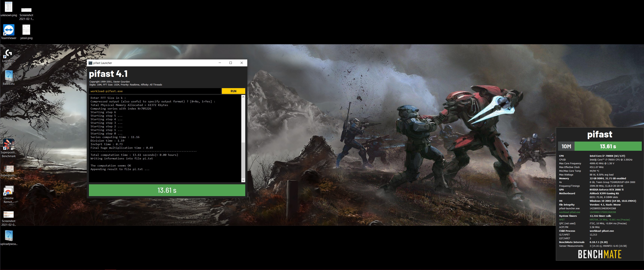
Task: Click the BenchMate overlay 'pifast' title
Action: [599, 134]
